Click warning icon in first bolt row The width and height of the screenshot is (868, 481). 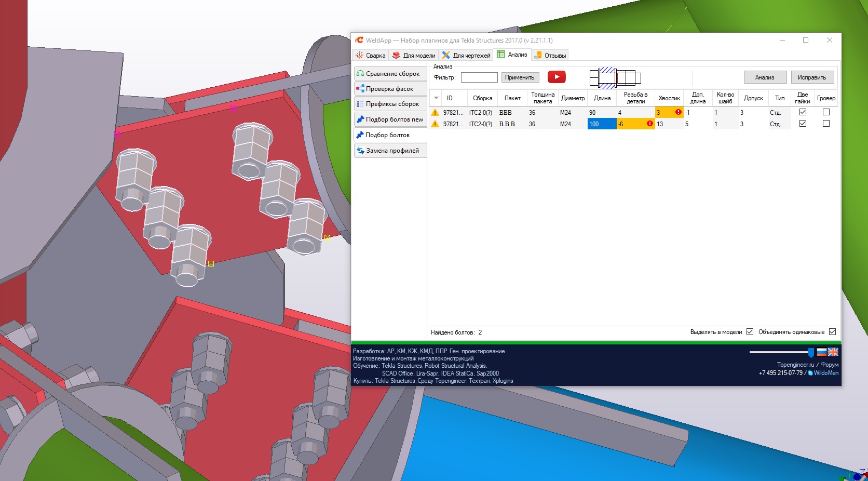point(435,112)
